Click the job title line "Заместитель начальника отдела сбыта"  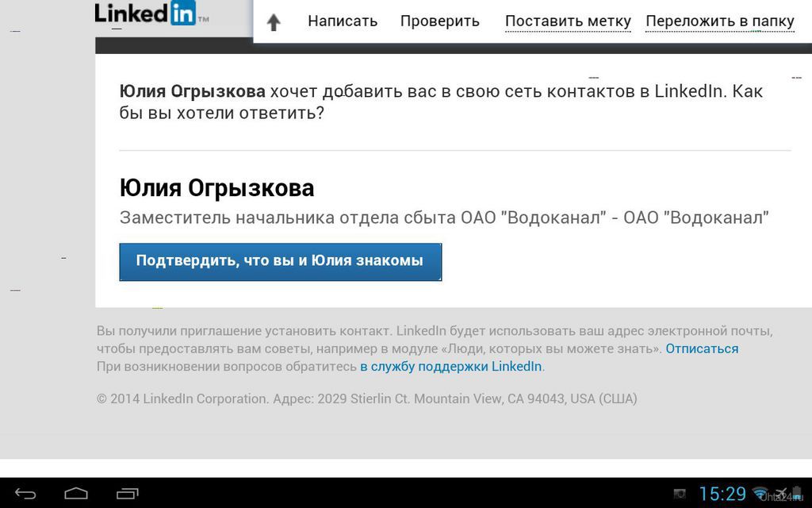click(288, 217)
